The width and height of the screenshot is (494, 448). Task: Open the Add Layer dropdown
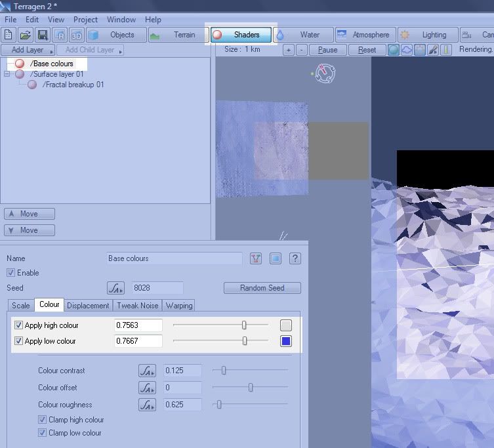pyautogui.click(x=28, y=50)
